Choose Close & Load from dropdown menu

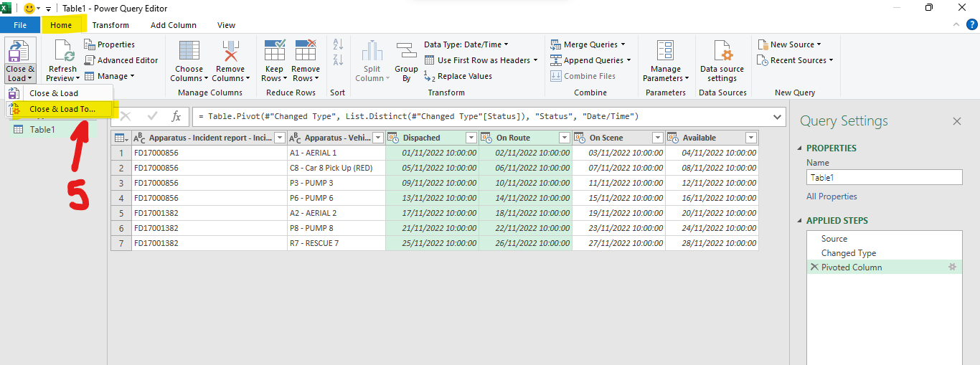point(59,93)
